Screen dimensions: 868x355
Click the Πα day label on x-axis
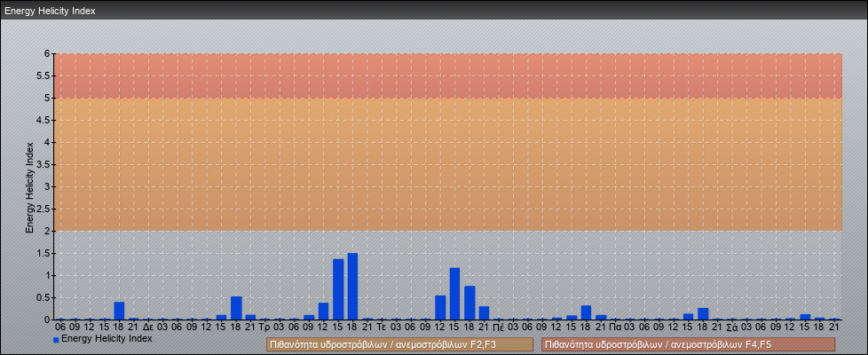tap(615, 327)
